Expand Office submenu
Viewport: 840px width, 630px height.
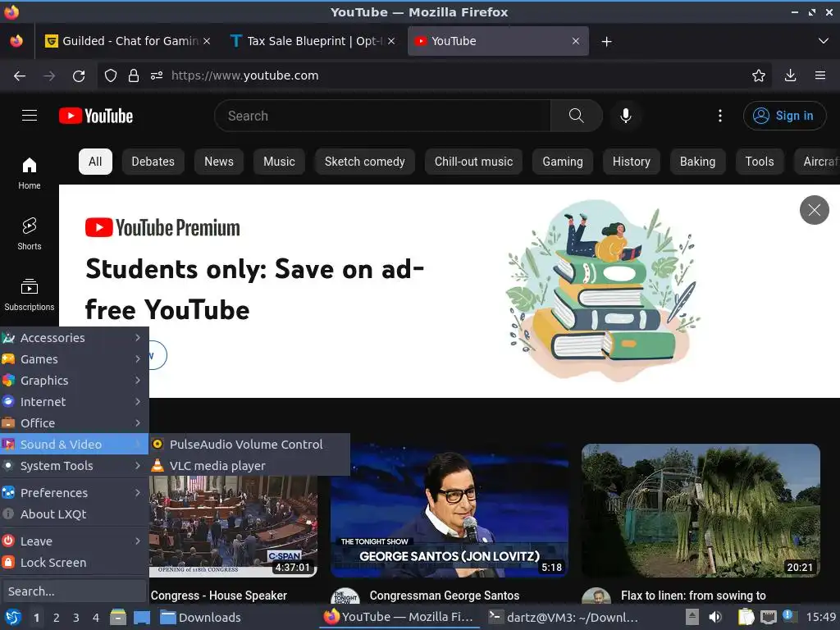click(x=75, y=423)
